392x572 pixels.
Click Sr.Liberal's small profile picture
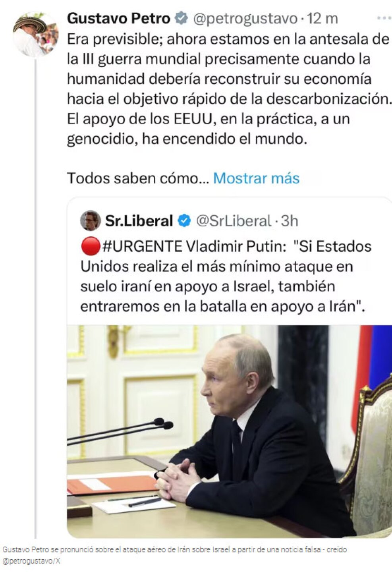[x=90, y=220]
